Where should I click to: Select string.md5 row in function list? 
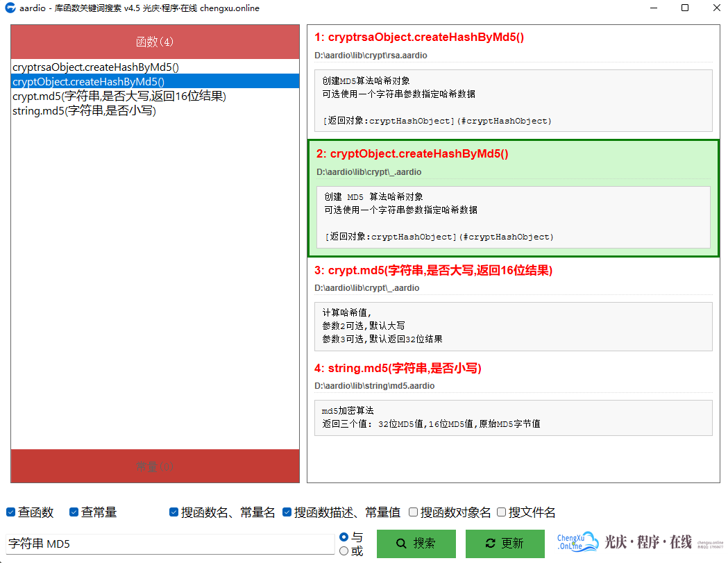tap(155, 110)
